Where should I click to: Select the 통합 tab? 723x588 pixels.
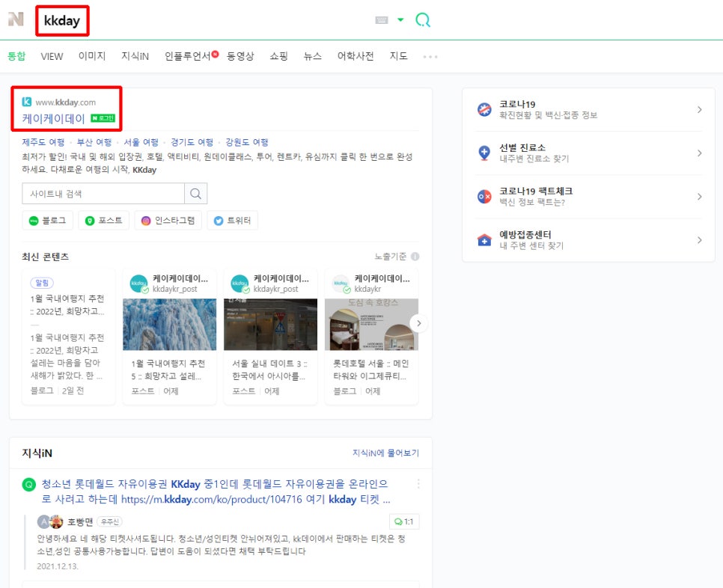point(16,56)
